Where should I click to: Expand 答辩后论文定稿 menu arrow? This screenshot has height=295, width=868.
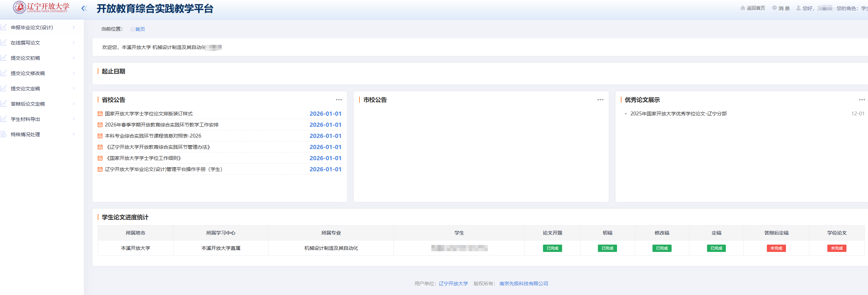pos(74,104)
